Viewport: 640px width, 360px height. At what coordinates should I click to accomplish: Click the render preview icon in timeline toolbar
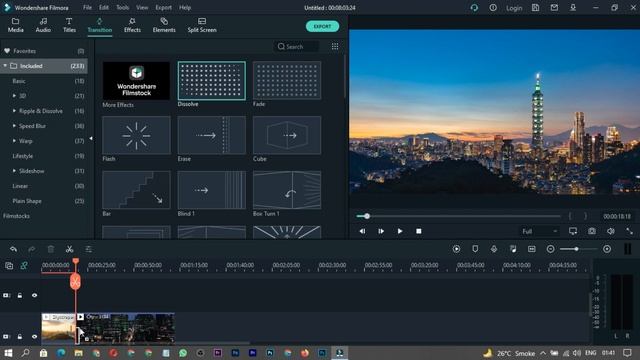click(456, 249)
